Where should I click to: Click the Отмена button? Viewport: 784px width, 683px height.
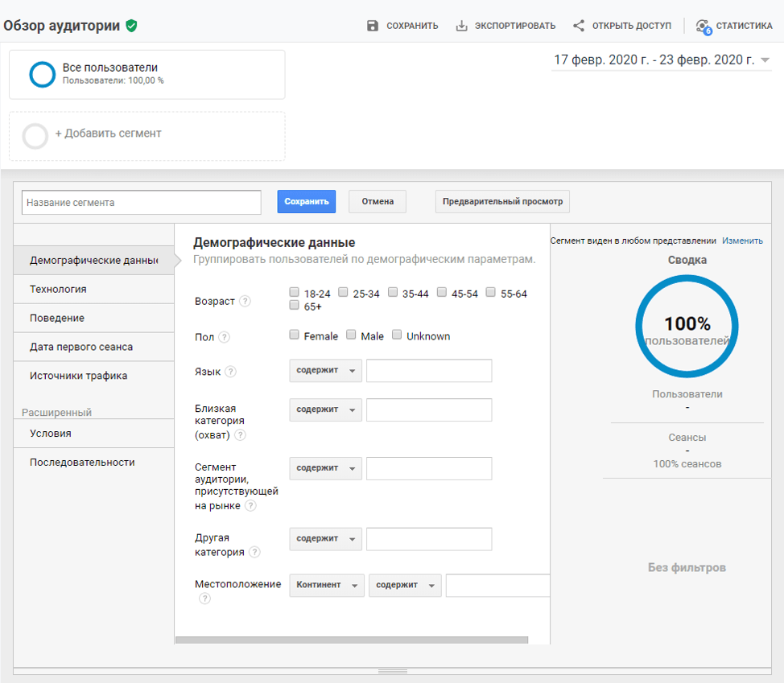378,202
